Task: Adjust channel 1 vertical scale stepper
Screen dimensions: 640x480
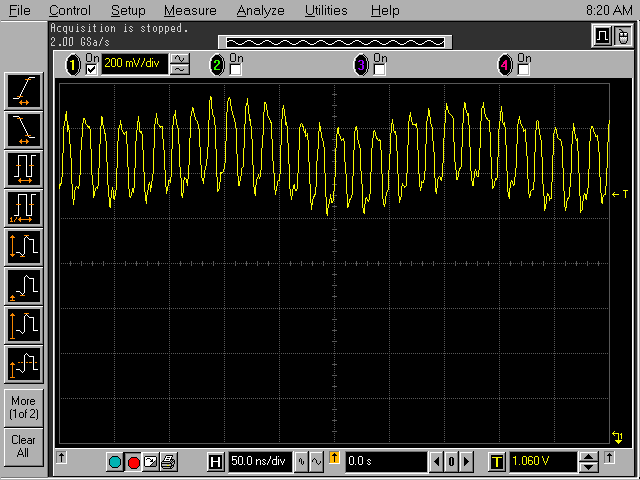Action: [x=180, y=65]
